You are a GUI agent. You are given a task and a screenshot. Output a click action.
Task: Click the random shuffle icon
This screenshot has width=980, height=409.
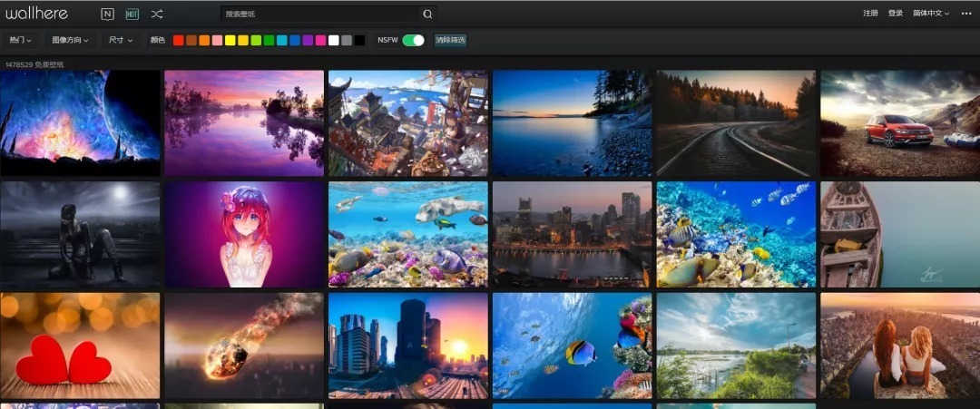click(157, 14)
